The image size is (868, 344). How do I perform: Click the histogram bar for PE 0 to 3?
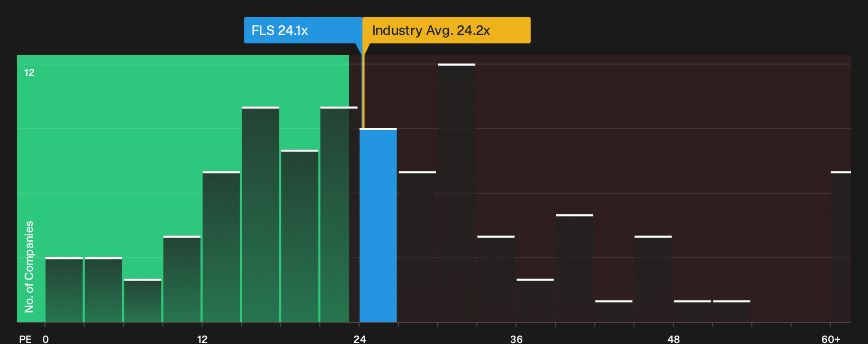coord(64,290)
